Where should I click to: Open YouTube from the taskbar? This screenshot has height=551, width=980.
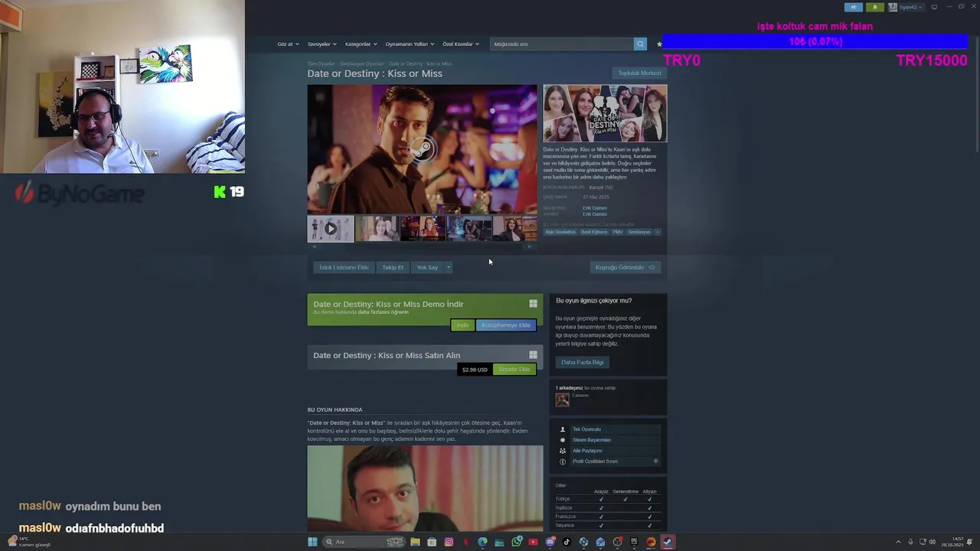pyautogui.click(x=533, y=542)
